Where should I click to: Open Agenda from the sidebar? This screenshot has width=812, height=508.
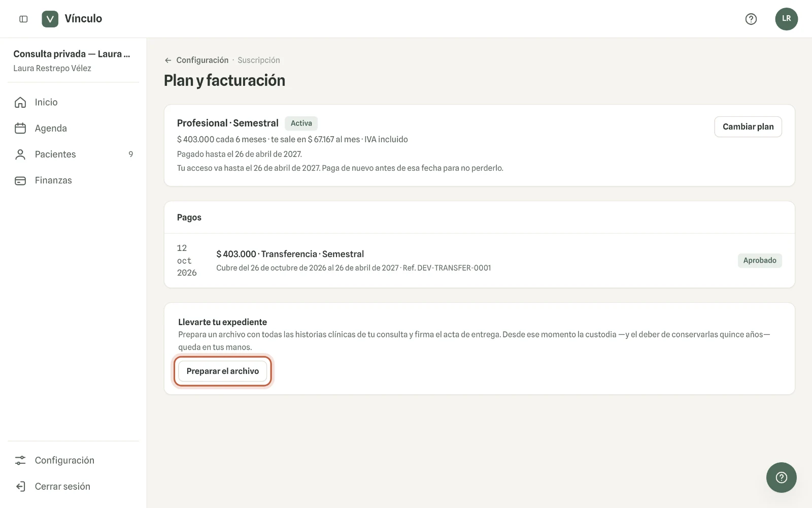click(x=74, y=128)
